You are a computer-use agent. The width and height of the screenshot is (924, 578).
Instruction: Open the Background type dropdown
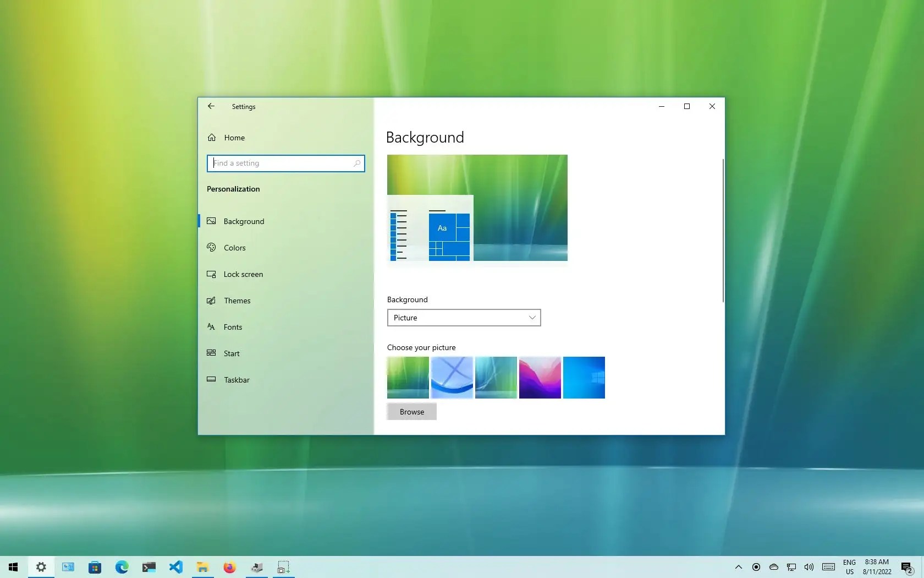[x=531, y=318]
